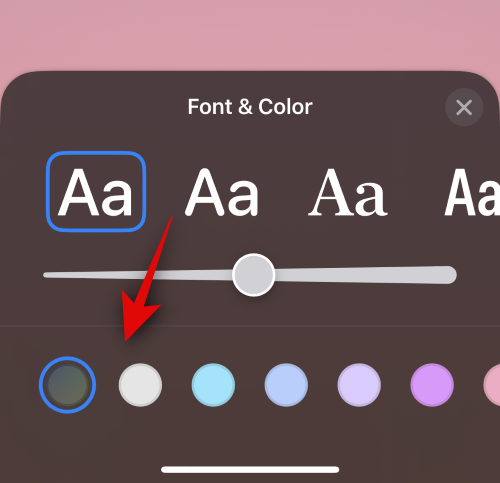Select the first default sans-serif Aa font

(x=96, y=192)
